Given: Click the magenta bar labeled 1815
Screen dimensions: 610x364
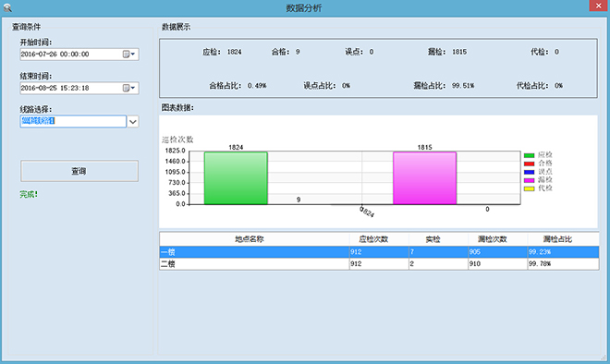Looking at the screenshot, I should [424, 178].
